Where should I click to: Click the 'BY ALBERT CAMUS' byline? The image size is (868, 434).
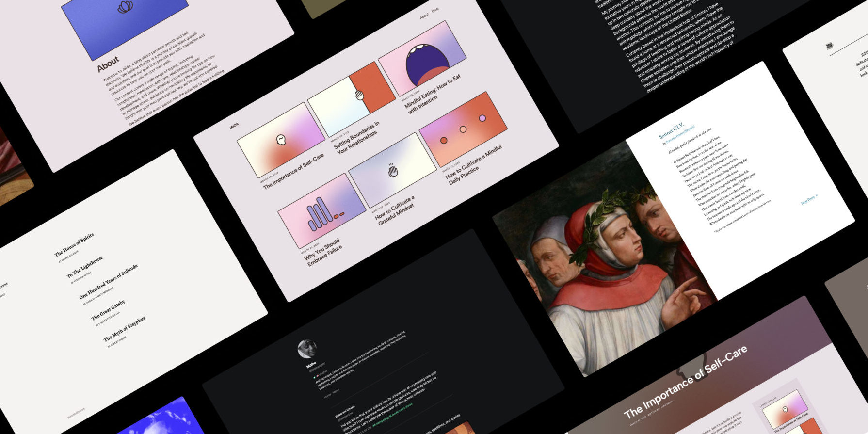tap(117, 342)
